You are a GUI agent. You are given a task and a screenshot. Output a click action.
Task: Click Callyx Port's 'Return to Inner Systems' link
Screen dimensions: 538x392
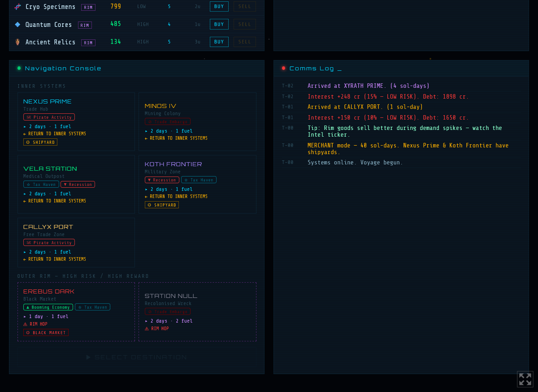55,259
